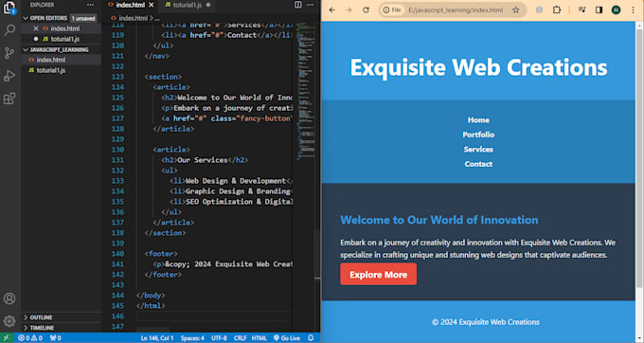Click the Welcome to Our World of Innovation heading
This screenshot has width=644, height=343.
(438, 220)
